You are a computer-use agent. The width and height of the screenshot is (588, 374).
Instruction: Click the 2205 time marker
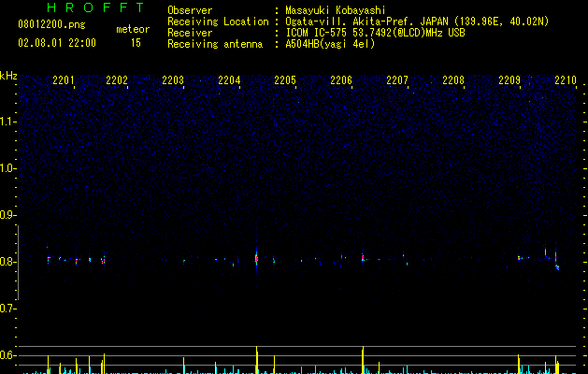285,80
